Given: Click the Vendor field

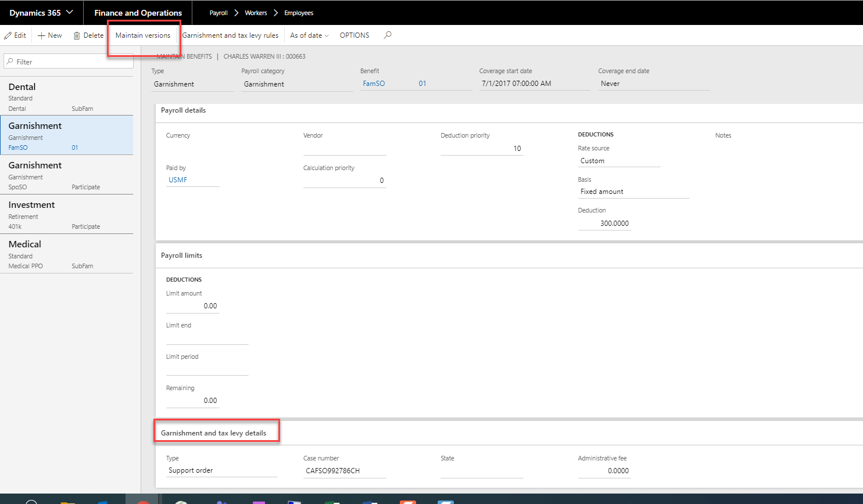Looking at the screenshot, I should [x=345, y=149].
